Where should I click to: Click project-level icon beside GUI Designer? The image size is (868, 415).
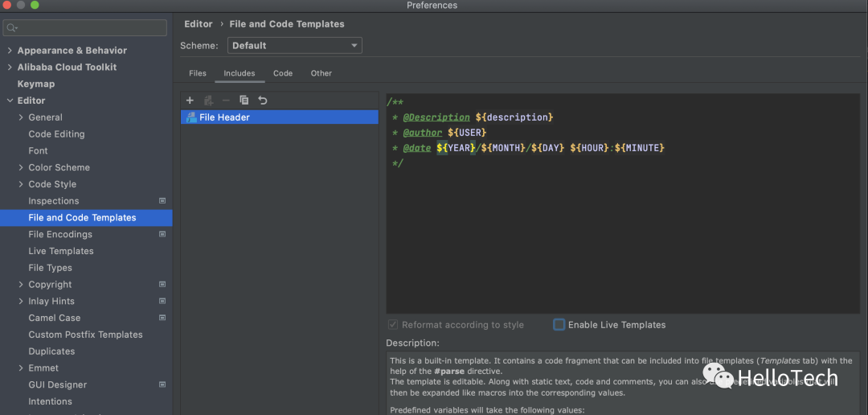click(162, 384)
